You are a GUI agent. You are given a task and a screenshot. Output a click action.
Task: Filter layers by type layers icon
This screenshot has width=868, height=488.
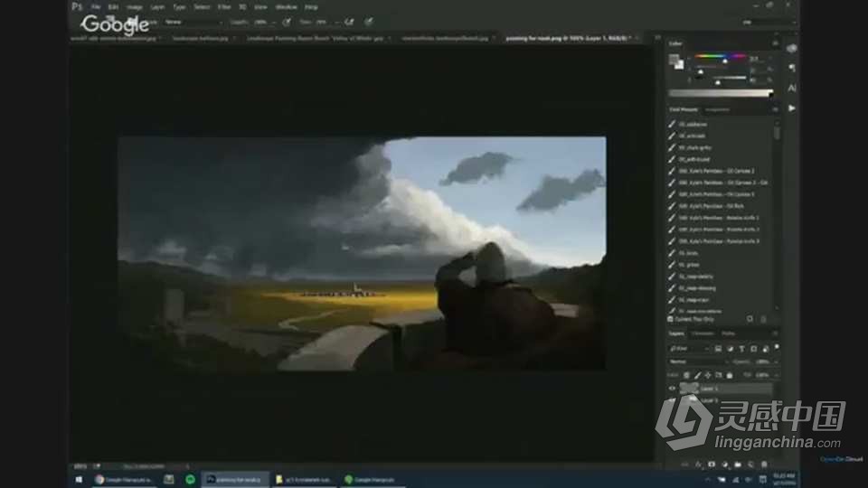[x=741, y=349]
